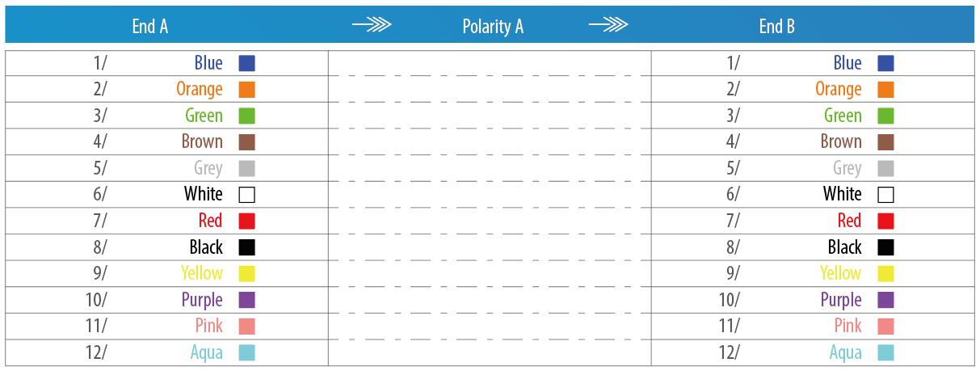Pick the green swatch in End A column
This screenshot has height=371, width=980.
(x=247, y=116)
